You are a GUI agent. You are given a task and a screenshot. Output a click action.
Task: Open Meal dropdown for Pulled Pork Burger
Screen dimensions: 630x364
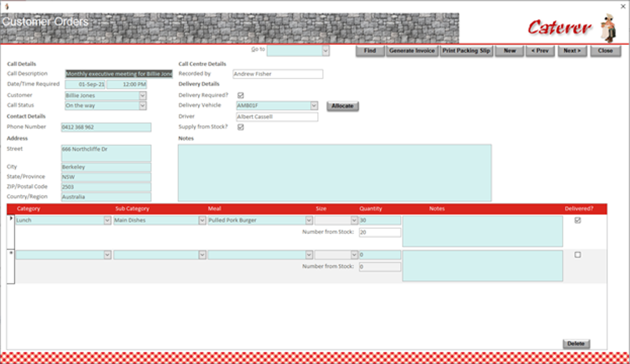(x=309, y=220)
